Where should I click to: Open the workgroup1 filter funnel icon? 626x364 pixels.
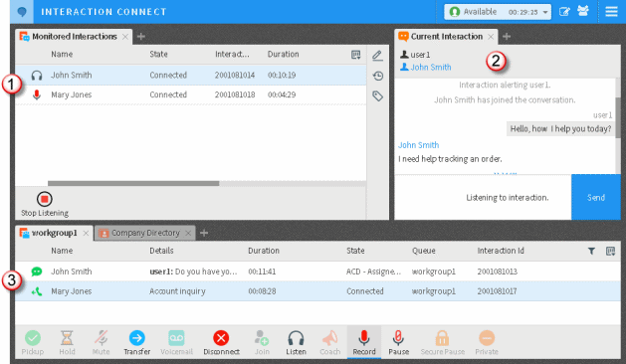coord(591,251)
